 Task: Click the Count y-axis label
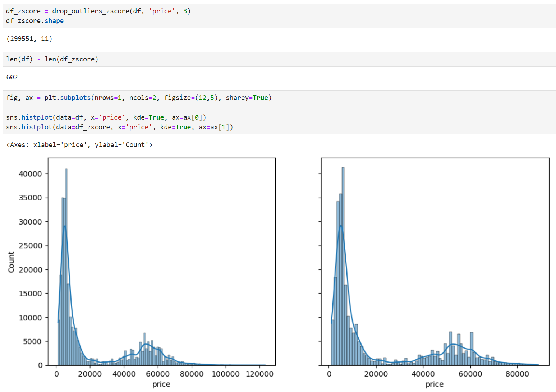click(11, 262)
